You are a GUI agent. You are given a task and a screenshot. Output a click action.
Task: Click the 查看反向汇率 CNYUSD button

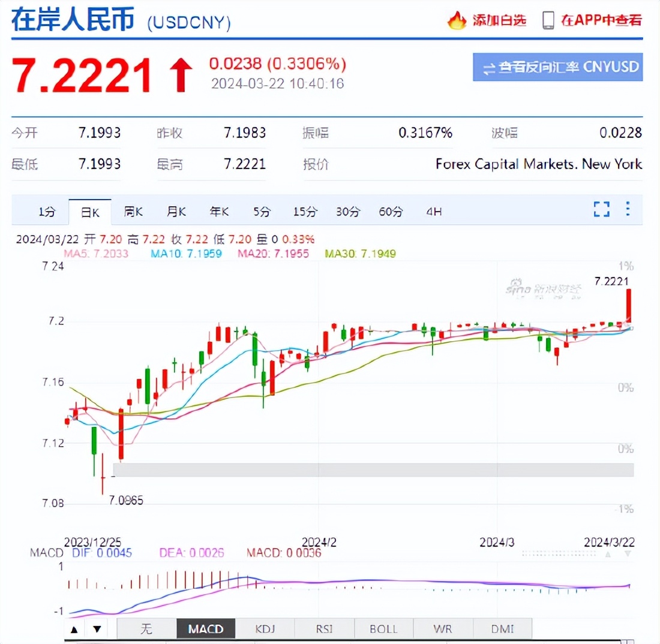coord(557,67)
